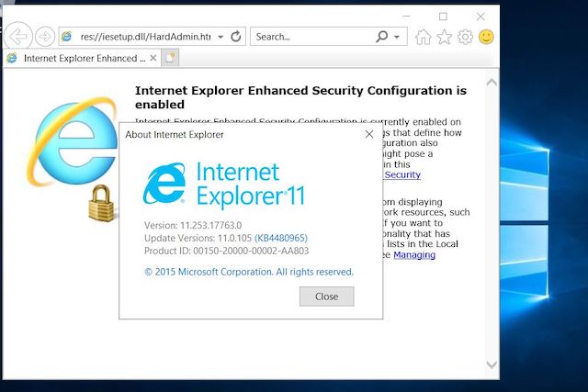Click the Close button in About dialog
The width and height of the screenshot is (588, 392).
[x=327, y=297]
